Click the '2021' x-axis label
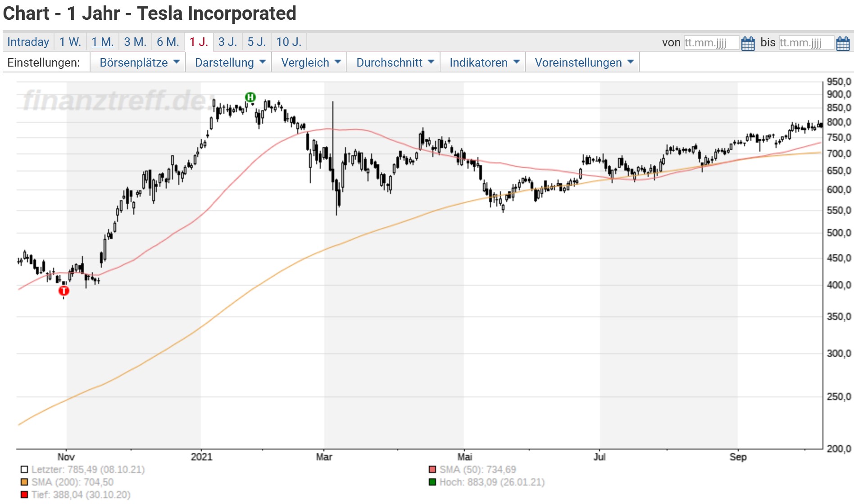The image size is (854, 504). (201, 457)
